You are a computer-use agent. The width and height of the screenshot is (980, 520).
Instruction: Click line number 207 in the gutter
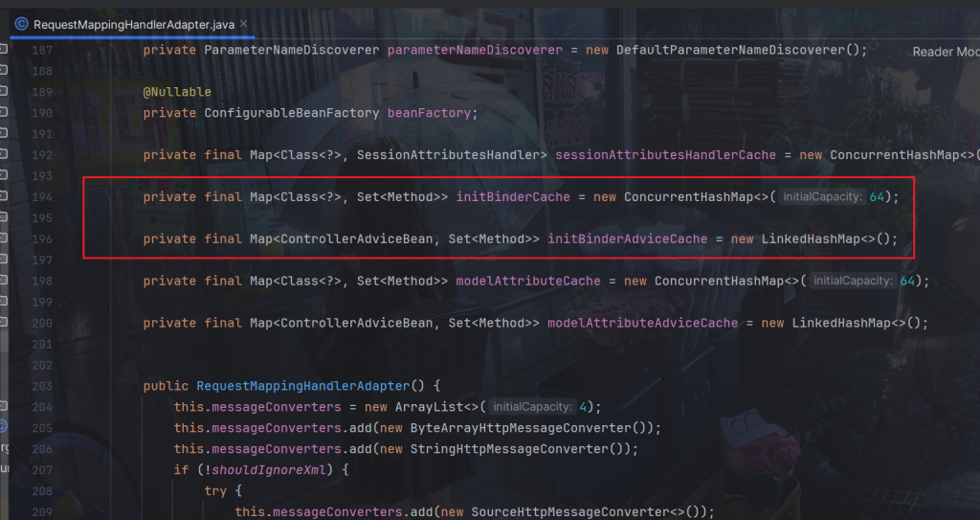click(41, 470)
